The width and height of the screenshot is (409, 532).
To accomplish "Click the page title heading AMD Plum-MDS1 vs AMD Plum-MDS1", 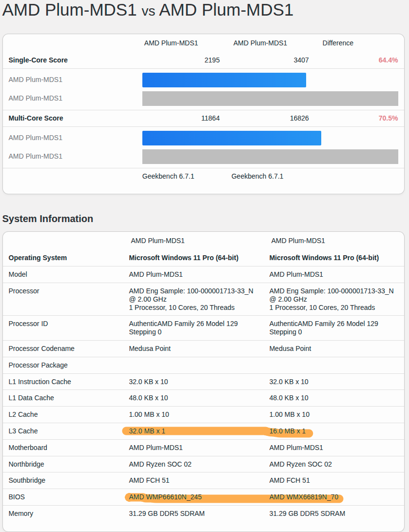I will point(148,9).
